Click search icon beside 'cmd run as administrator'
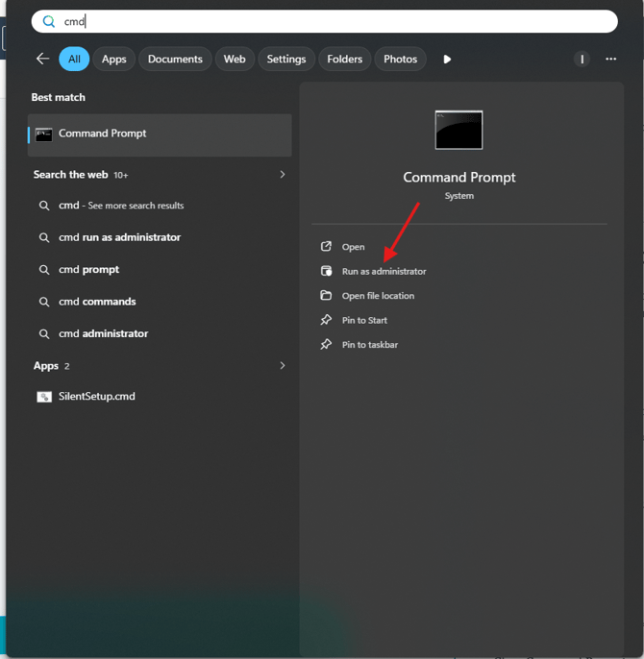Screen dimensions: 644x659 (44, 237)
